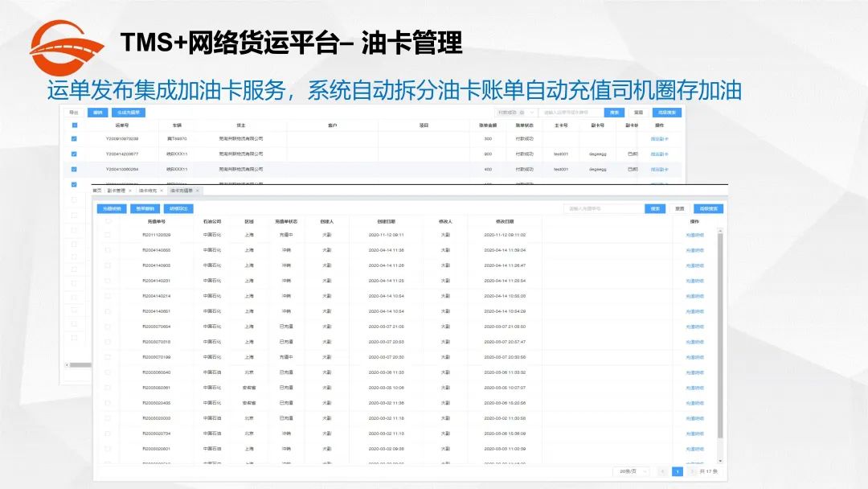
Task: Click the 账单删除 delete bill icon
Action: click(144, 208)
